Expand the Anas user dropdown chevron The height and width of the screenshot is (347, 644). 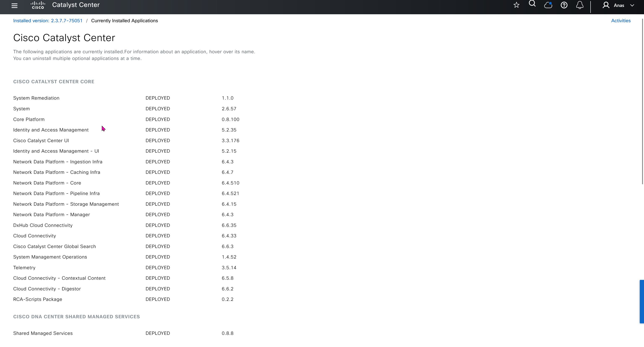(632, 5)
